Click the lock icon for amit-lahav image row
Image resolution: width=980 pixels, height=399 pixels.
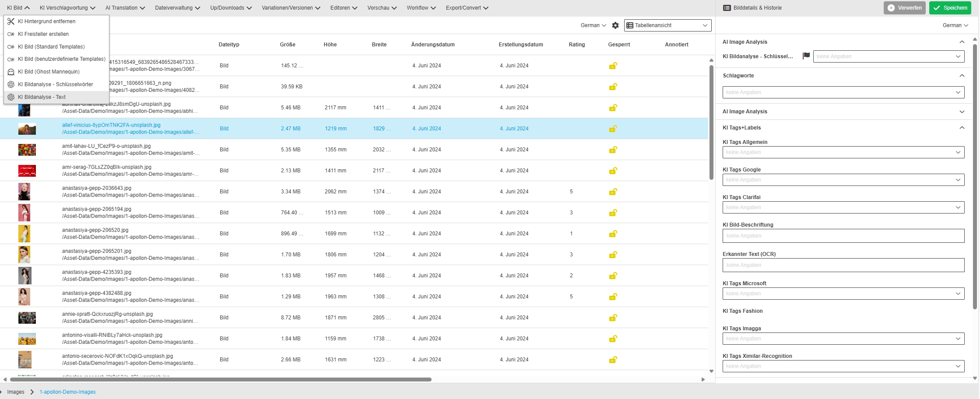(613, 150)
